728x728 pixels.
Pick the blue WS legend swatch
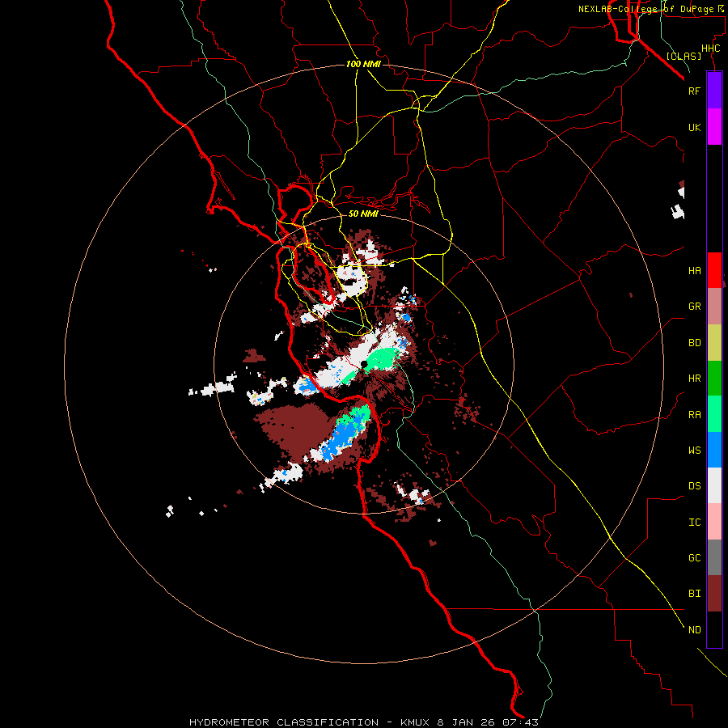(x=714, y=450)
